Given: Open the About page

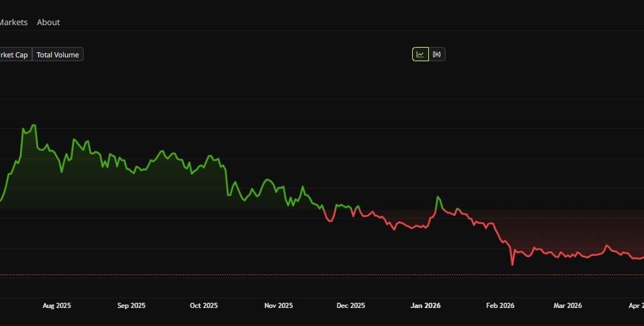Looking at the screenshot, I should tap(48, 22).
